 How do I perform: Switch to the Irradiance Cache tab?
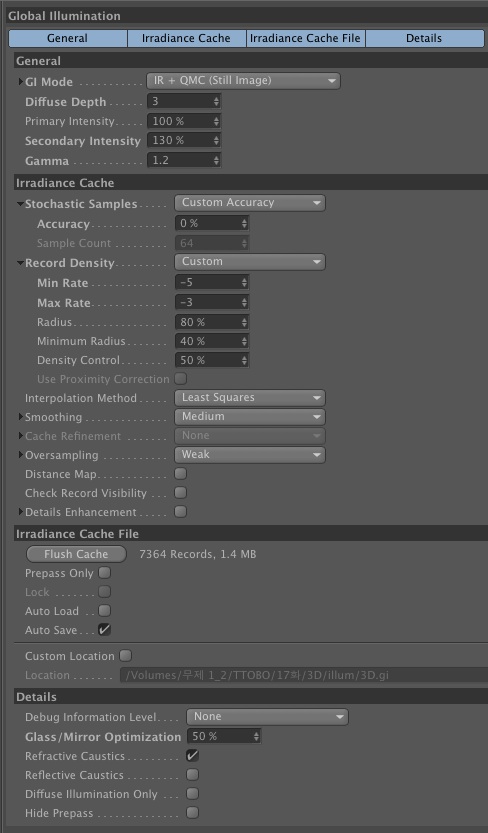[186, 38]
